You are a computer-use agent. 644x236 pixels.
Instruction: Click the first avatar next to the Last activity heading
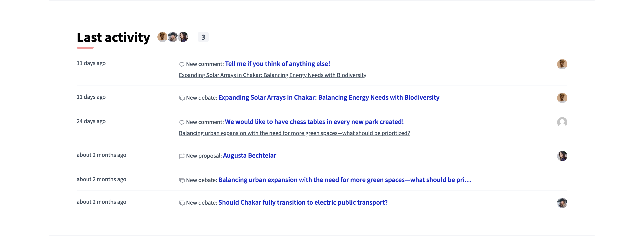pos(162,37)
